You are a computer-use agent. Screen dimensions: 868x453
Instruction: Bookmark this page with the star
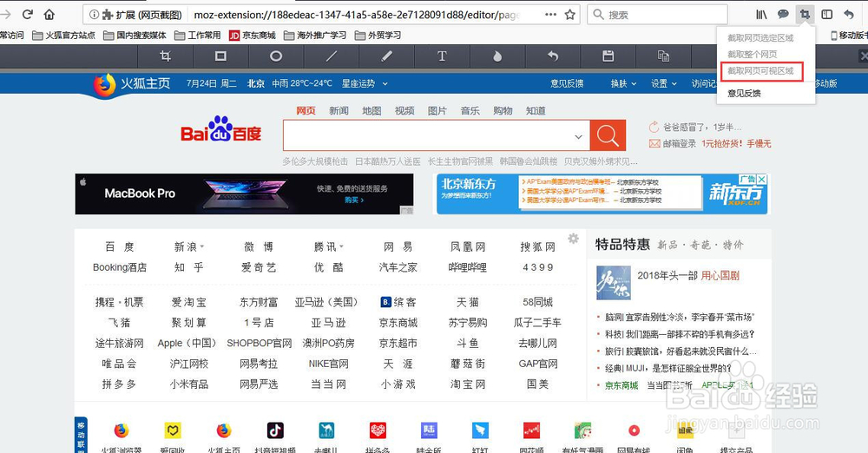click(569, 15)
